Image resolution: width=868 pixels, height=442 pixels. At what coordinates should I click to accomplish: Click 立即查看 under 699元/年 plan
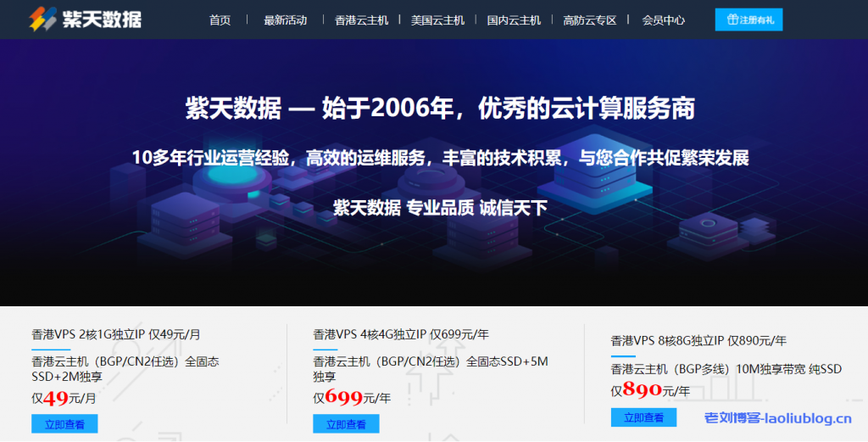pos(346,424)
